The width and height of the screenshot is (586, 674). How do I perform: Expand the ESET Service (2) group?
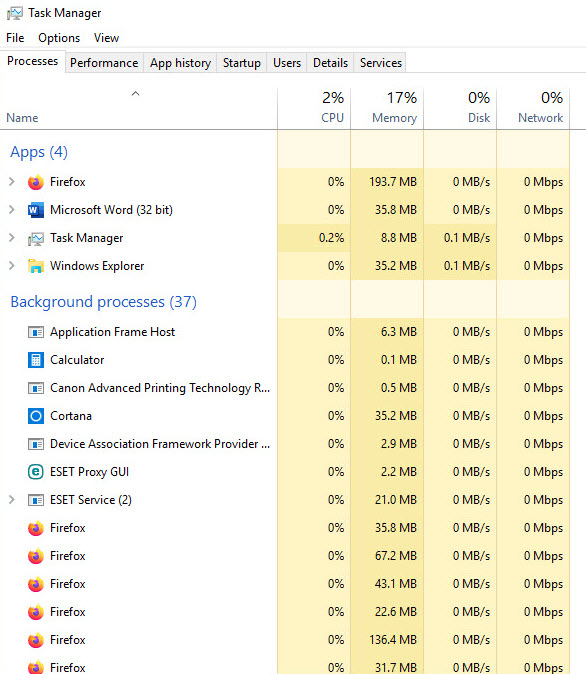point(12,499)
